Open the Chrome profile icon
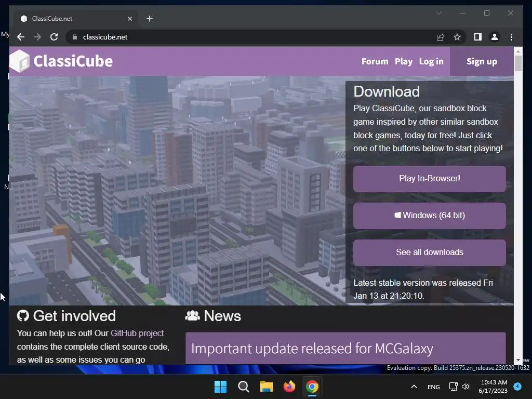This screenshot has height=399, width=532. point(495,37)
